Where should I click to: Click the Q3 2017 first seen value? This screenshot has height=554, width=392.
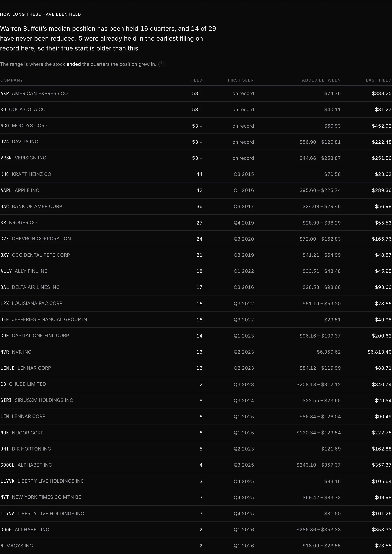coord(244,206)
